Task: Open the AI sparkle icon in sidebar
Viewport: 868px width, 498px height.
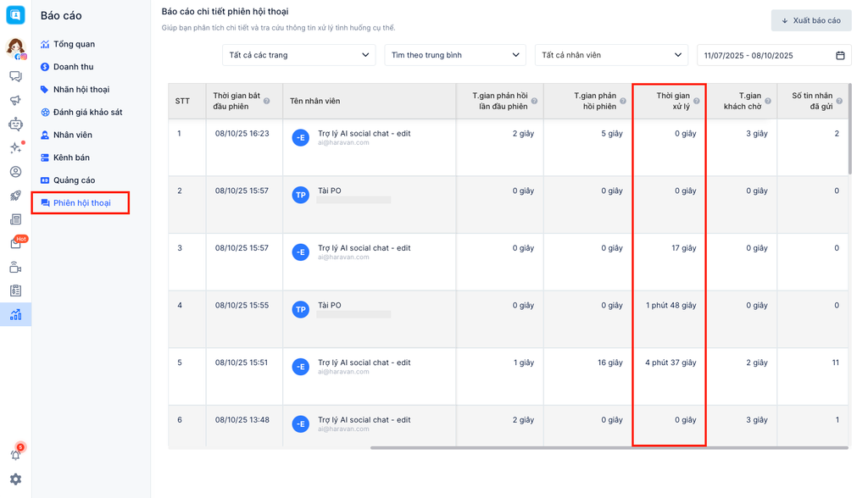Action: (x=15, y=148)
